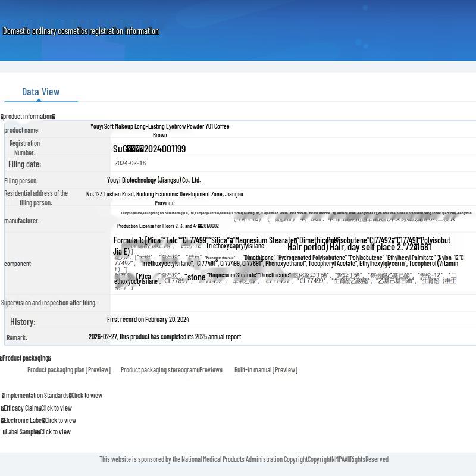476x476 pixels.
Task: Click the product name Youyi Soft Makeup Eyebrow Powder
Action: click(160, 130)
